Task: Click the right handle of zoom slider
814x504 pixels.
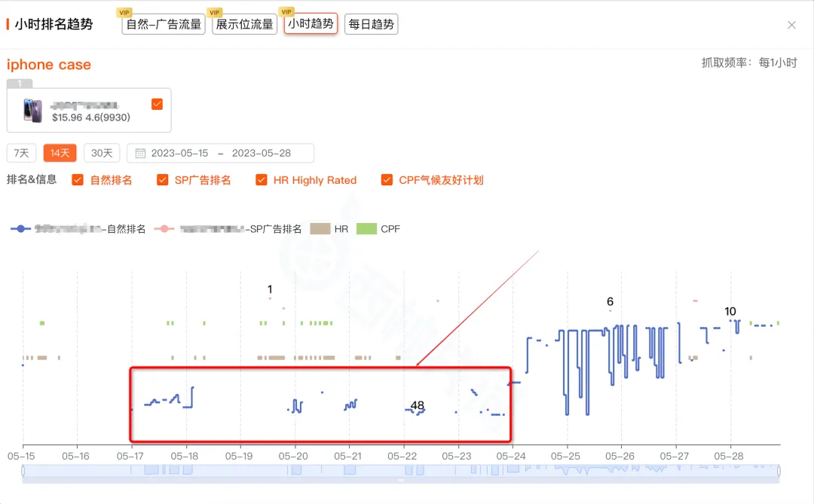Action: (x=779, y=471)
